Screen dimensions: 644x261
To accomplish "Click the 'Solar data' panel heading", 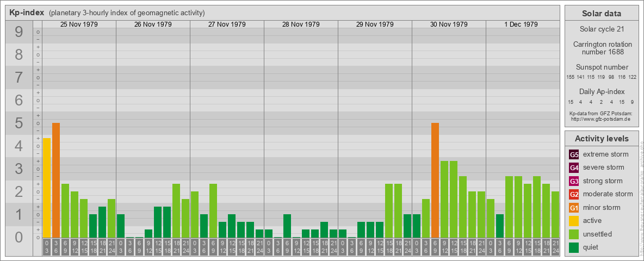I will coord(601,13).
